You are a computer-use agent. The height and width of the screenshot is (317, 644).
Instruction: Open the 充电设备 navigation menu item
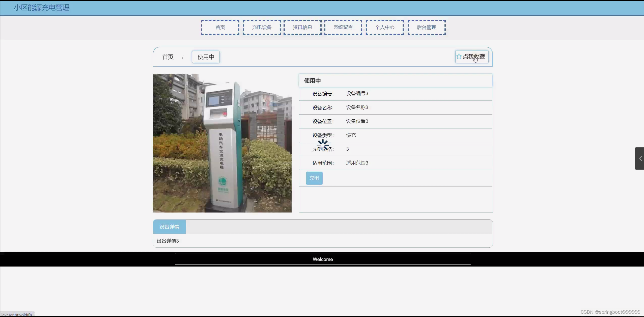click(262, 28)
